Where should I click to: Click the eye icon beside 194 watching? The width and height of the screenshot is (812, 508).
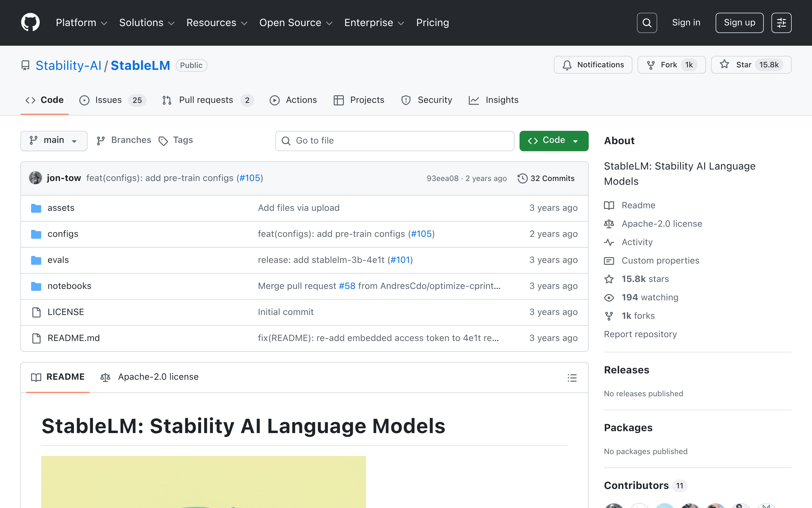609,298
